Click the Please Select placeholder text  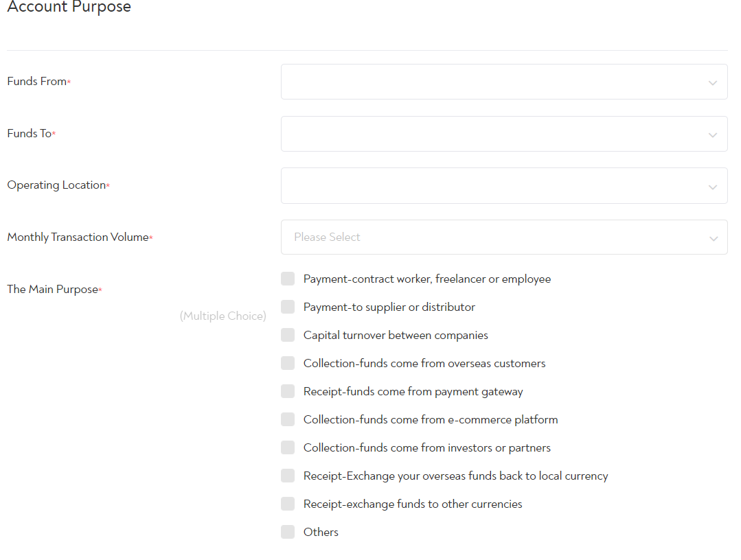(x=327, y=237)
